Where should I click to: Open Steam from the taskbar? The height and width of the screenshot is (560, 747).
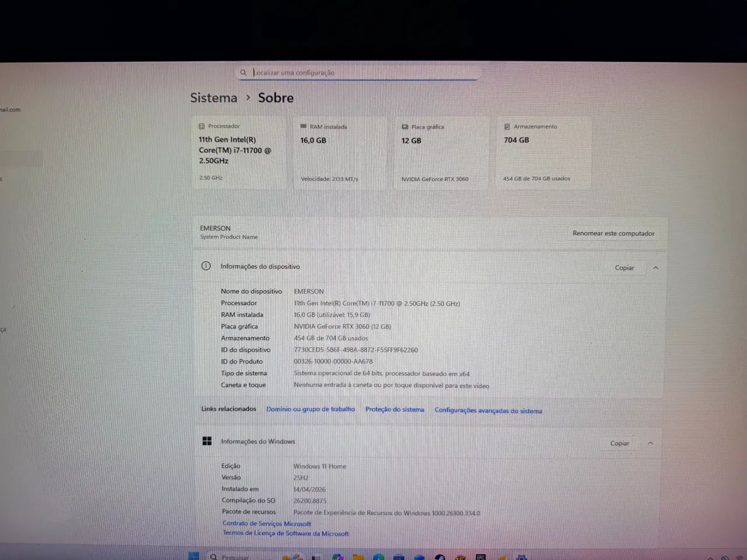click(x=440, y=557)
